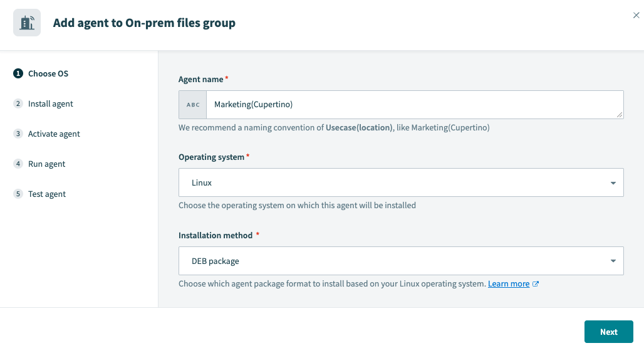Follow the Learn more link
This screenshot has width=644, height=353.
point(508,284)
